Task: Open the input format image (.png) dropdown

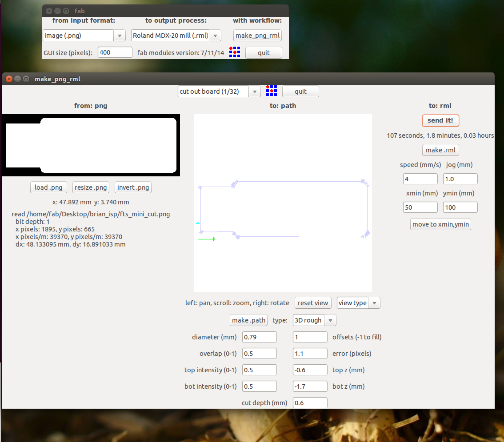Action: coord(84,36)
